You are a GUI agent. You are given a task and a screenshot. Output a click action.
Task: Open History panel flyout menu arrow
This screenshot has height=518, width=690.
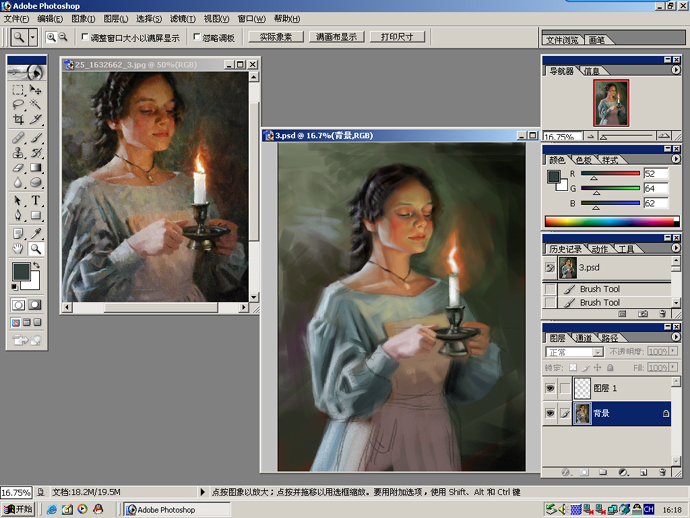tap(676, 248)
